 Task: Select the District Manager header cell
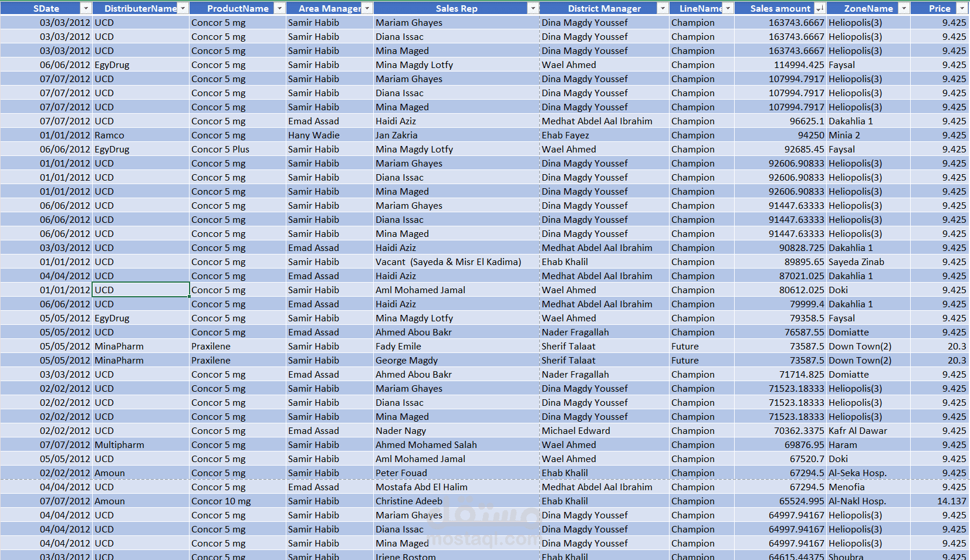point(604,8)
